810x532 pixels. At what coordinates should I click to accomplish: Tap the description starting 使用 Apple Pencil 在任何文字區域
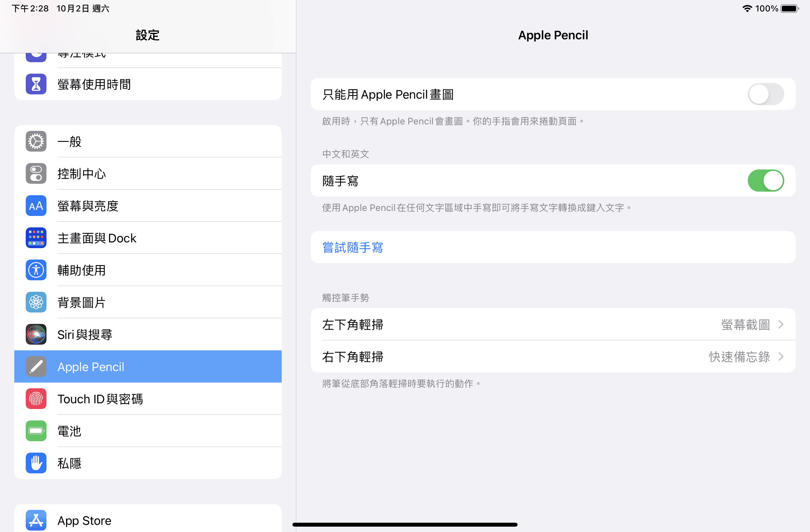(477, 208)
